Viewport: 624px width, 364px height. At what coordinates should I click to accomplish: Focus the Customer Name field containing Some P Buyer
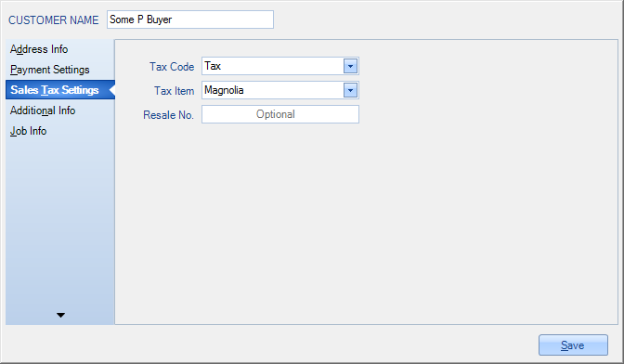(190, 19)
